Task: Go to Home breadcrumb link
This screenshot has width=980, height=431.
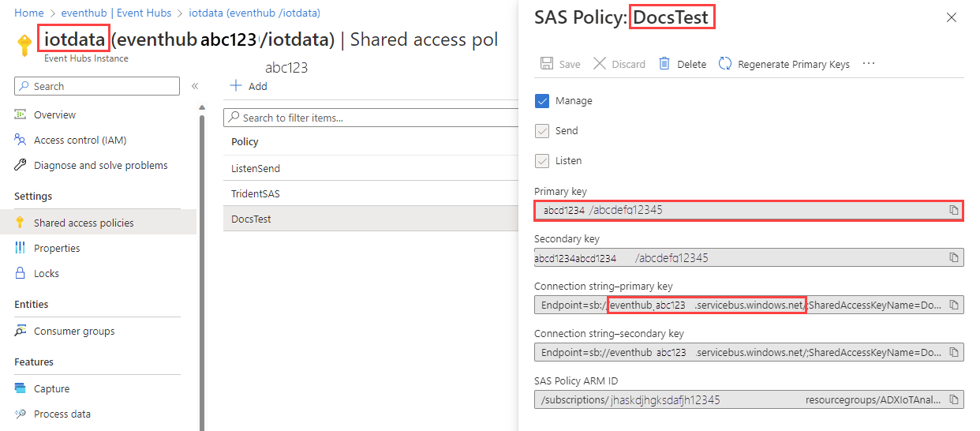Action: click(29, 13)
